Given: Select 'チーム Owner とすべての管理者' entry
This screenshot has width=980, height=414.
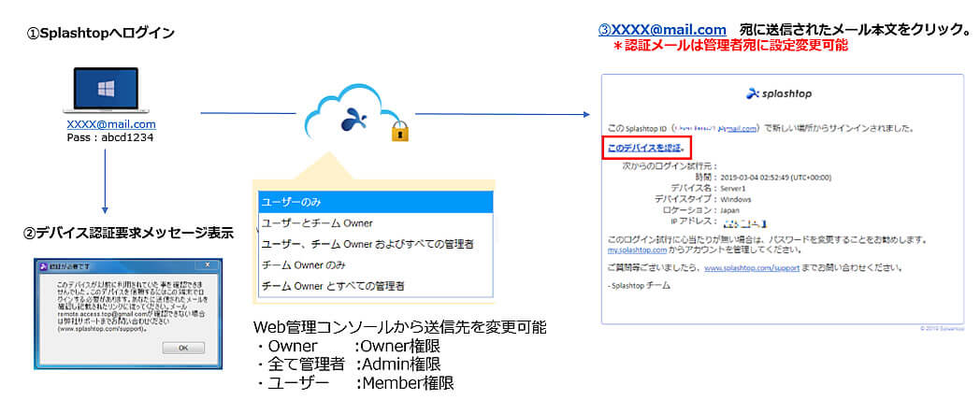Looking at the screenshot, I should [x=375, y=286].
